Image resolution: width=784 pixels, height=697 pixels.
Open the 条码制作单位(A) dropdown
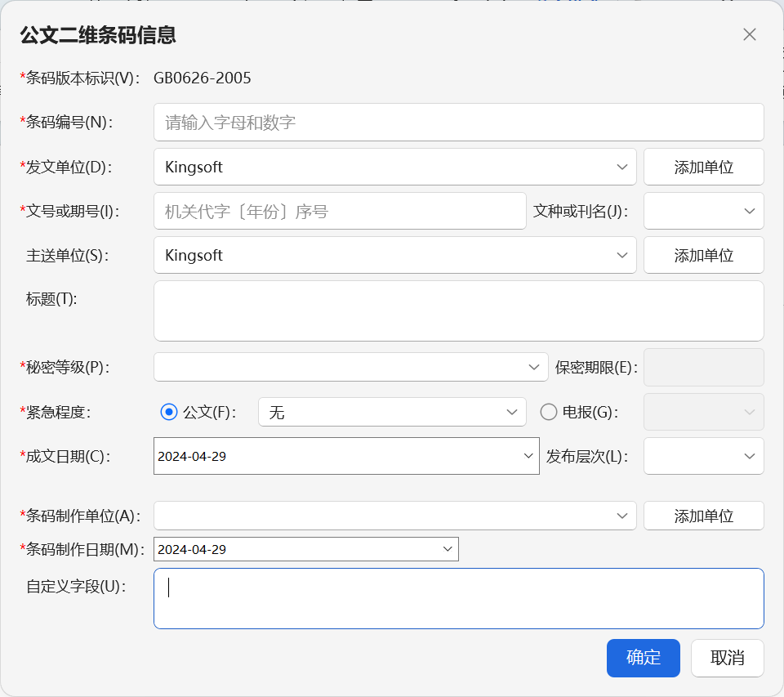395,516
